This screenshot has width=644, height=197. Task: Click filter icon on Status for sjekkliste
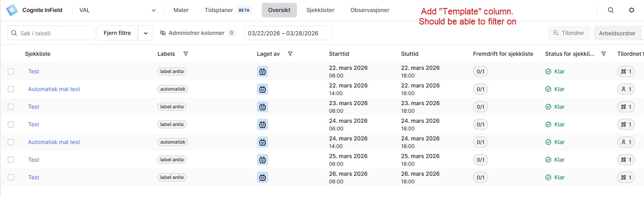coord(604,54)
